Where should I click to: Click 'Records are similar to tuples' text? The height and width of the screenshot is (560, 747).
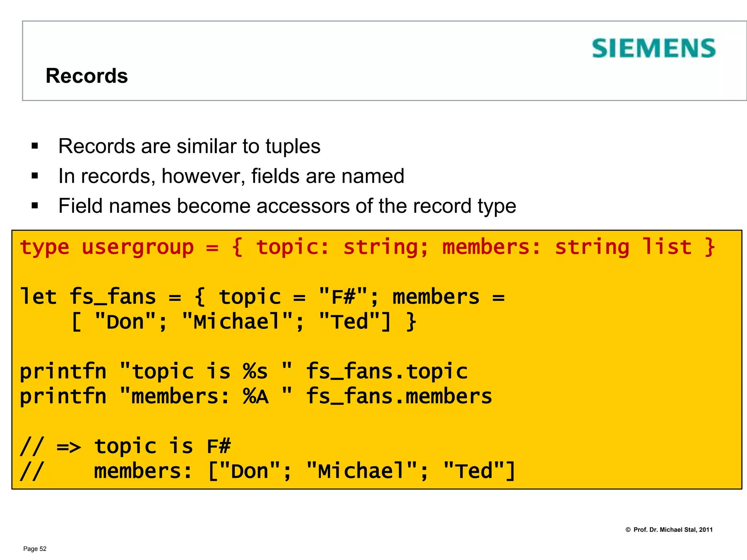(x=189, y=146)
